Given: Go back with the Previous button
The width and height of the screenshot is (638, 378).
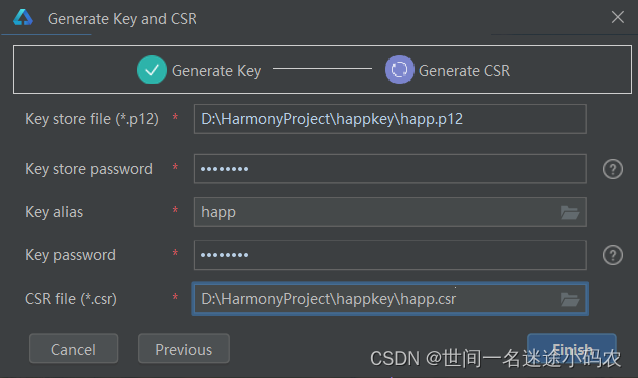Looking at the screenshot, I should point(184,349).
